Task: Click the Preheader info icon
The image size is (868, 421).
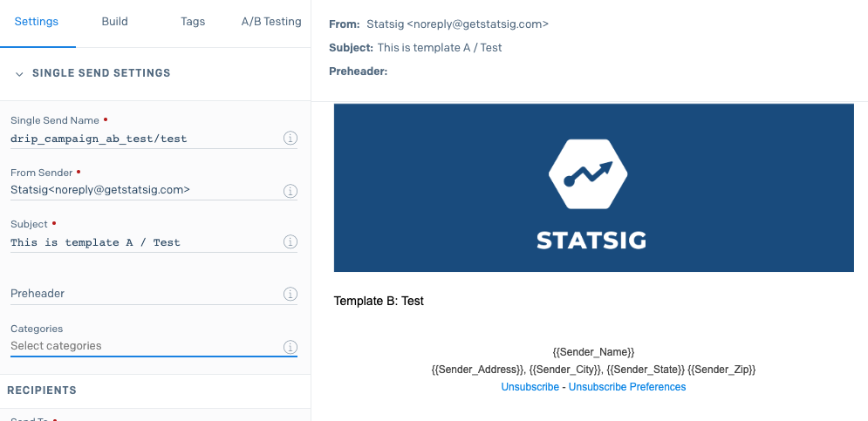Action: (290, 294)
